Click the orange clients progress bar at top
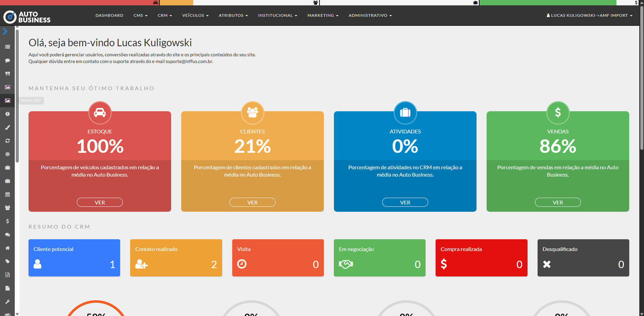The height and width of the screenshot is (316, 644). tap(177, 3)
